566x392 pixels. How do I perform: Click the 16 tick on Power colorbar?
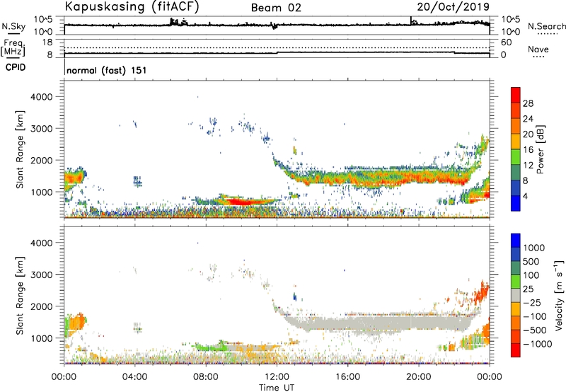(528, 150)
